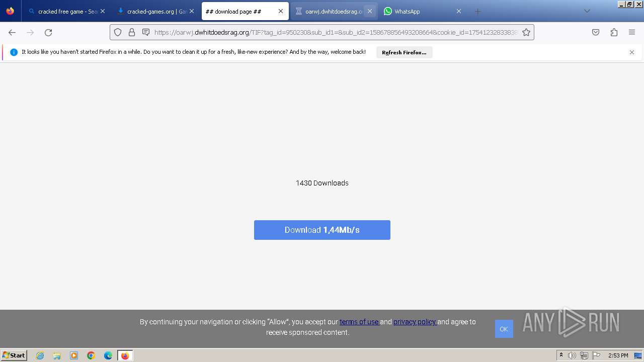Open File Explorer from taskbar
644x362 pixels.
point(57,355)
